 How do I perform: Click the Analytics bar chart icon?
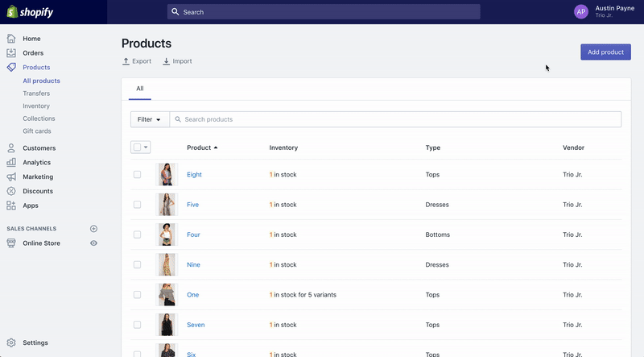tap(11, 163)
